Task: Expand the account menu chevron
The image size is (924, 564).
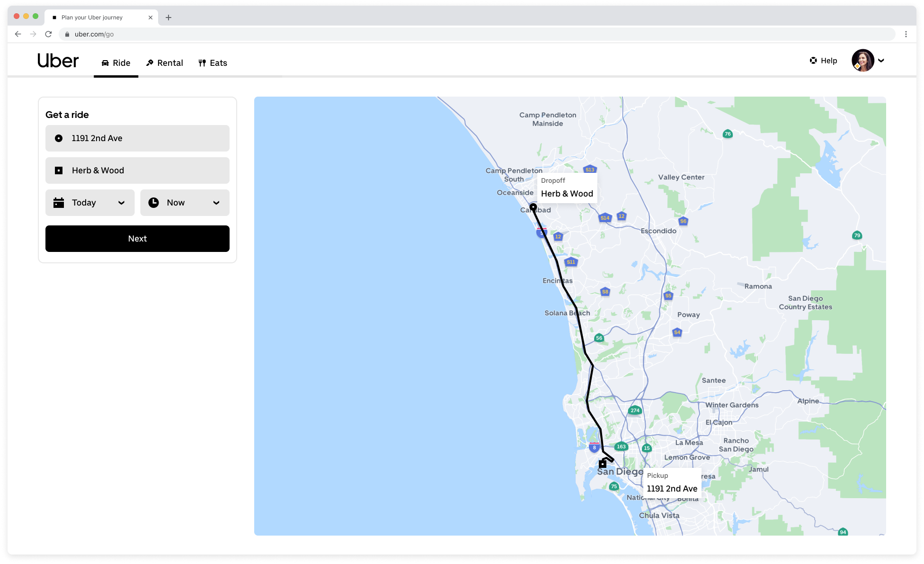Action: coord(881,61)
